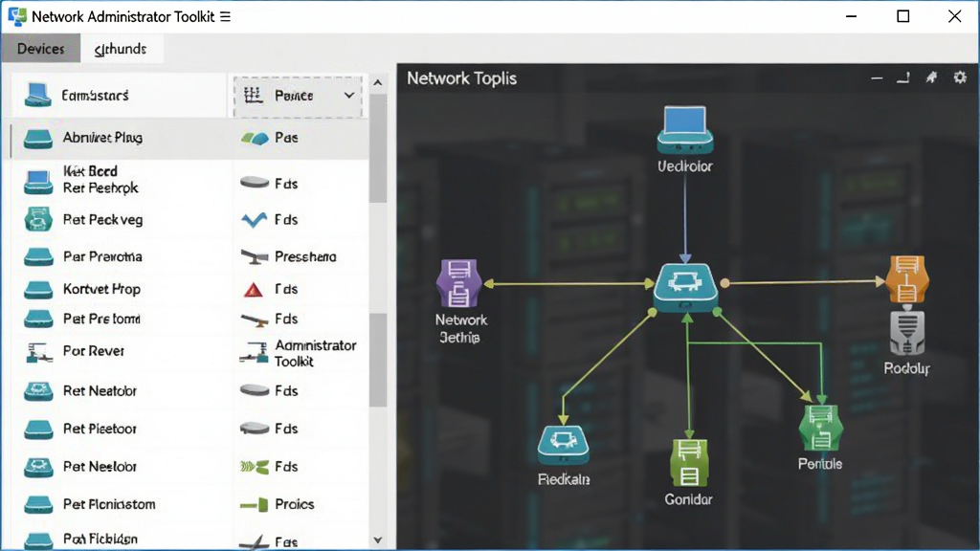Select the purple Network Setris node
Viewport: 980px width, 551px height.
pyautogui.click(x=459, y=283)
